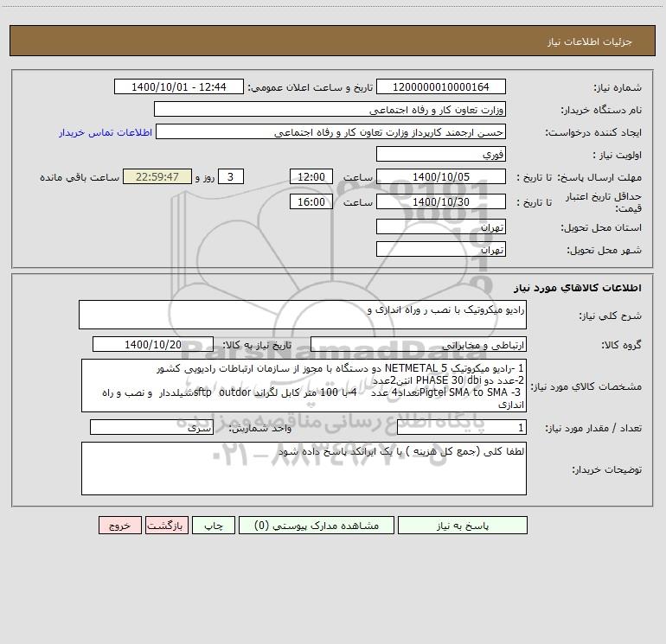Click the buyer organization name field
The height and width of the screenshot is (644, 666).
330,109
